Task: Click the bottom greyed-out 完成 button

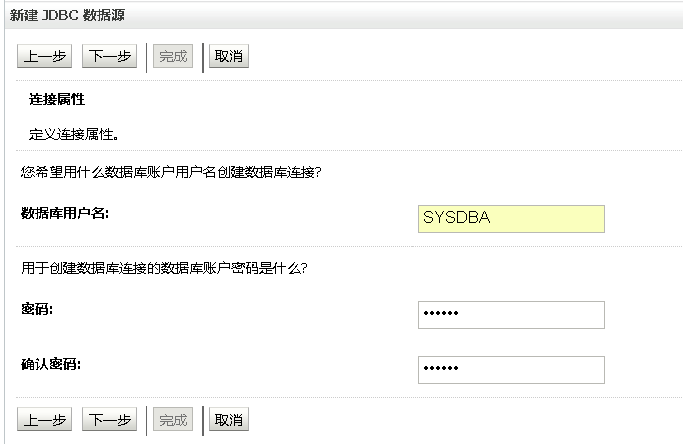Action: point(173,420)
